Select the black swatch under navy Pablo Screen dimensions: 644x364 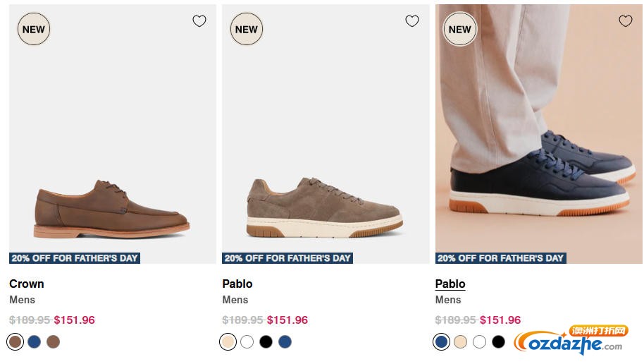498,342
